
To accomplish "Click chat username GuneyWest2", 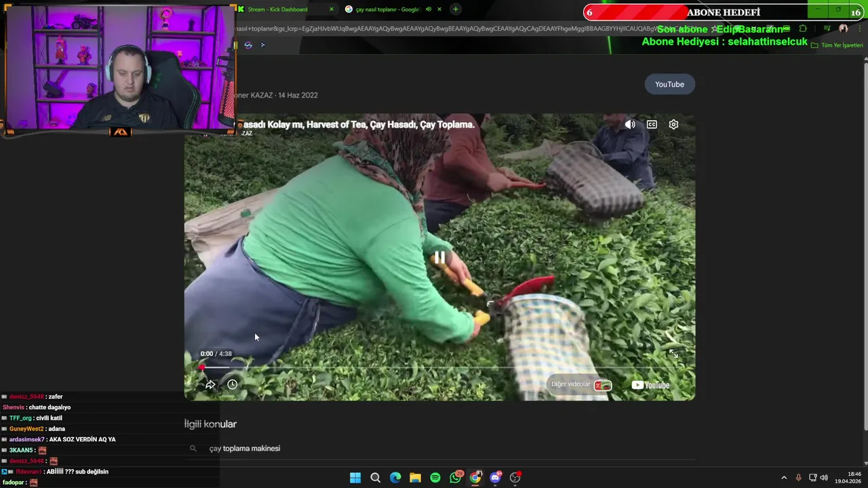I will click(26, 429).
